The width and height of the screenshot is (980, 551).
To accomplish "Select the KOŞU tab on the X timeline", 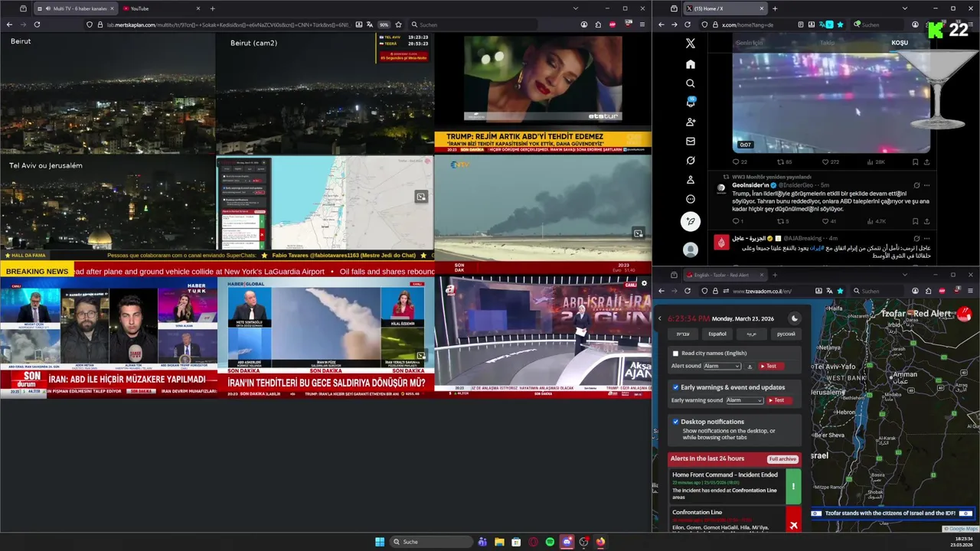I will pos(900,43).
